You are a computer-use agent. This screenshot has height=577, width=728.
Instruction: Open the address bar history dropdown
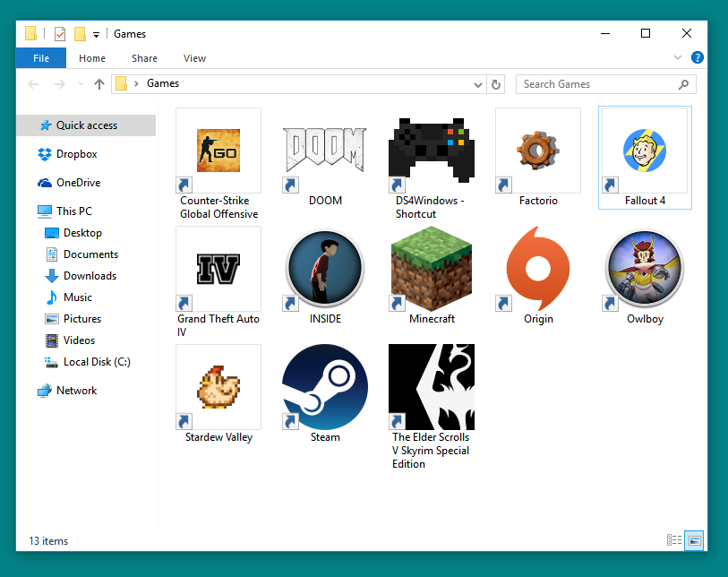478,84
